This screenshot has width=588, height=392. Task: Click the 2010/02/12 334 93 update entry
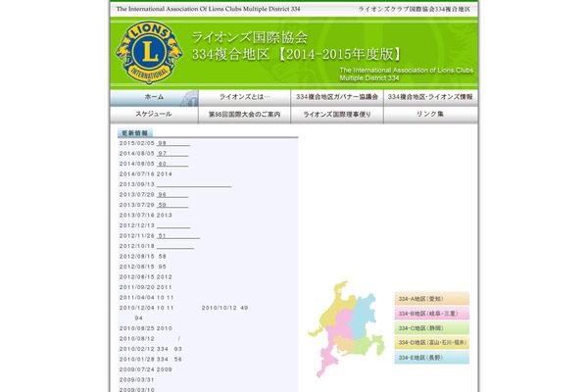[150, 349]
